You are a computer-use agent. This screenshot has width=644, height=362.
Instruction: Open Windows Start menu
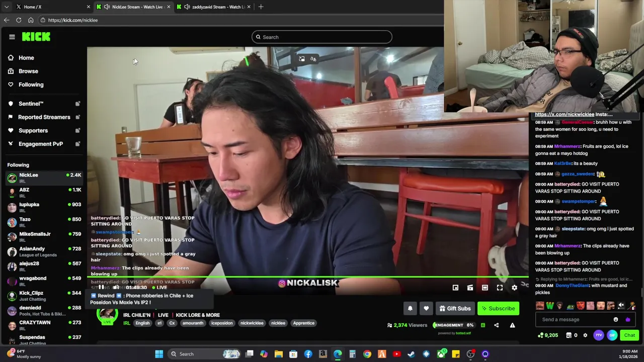(159, 354)
